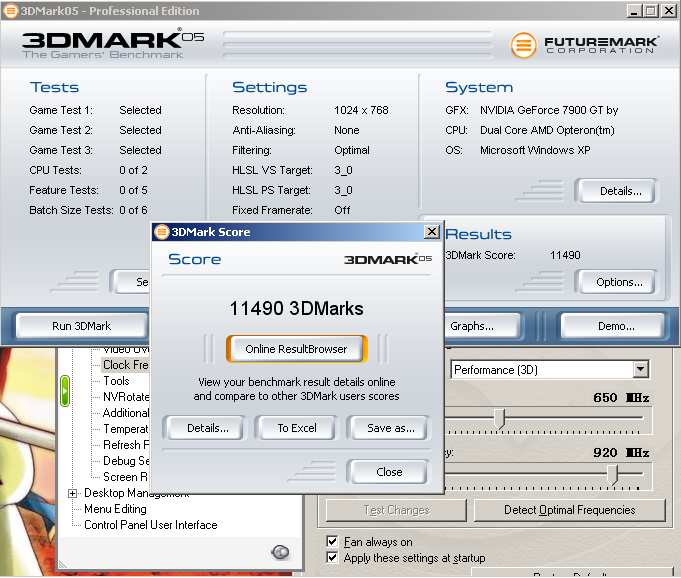681x578 pixels.
Task: Click the 'Dual Core AMD Opteron(tm)' text
Action: click(547, 130)
